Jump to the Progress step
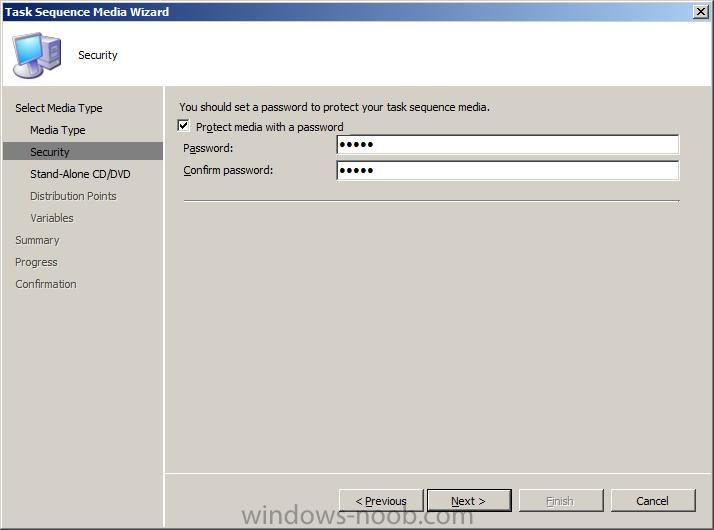Viewport: 714px width, 530px height. click(36, 262)
